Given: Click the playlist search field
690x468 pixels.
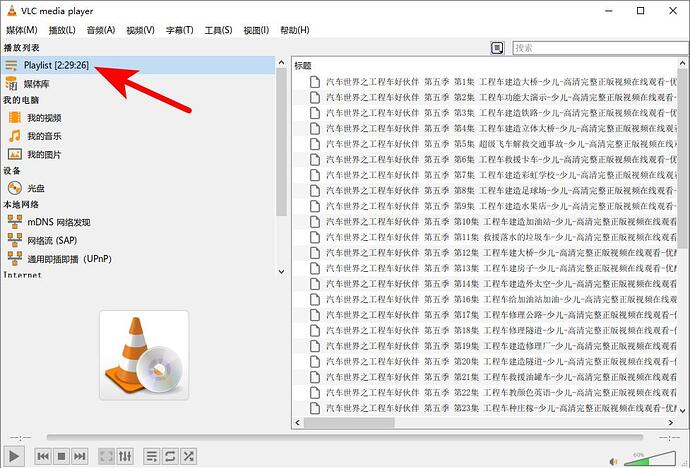Looking at the screenshot, I should [594, 48].
